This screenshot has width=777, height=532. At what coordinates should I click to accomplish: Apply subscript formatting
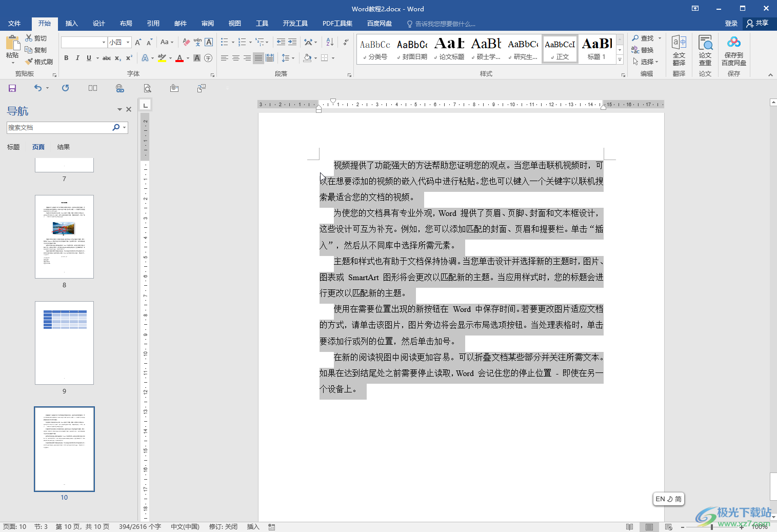(118, 58)
